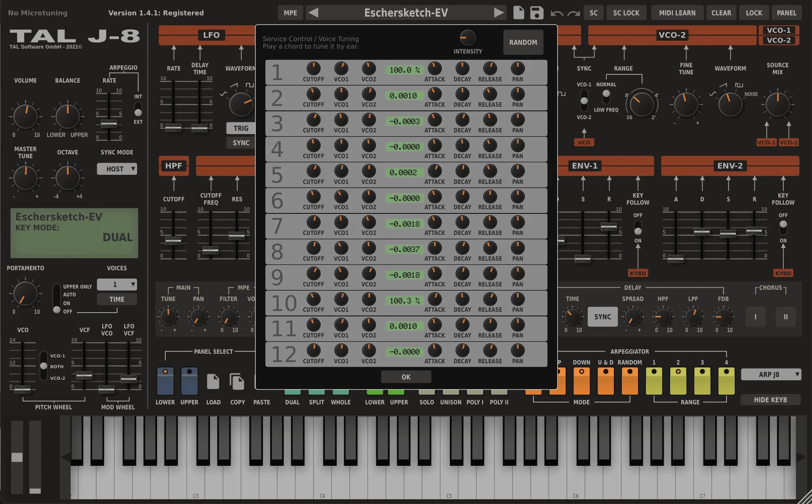Enable Chorus I
Image resolution: width=812 pixels, height=504 pixels.
756,317
